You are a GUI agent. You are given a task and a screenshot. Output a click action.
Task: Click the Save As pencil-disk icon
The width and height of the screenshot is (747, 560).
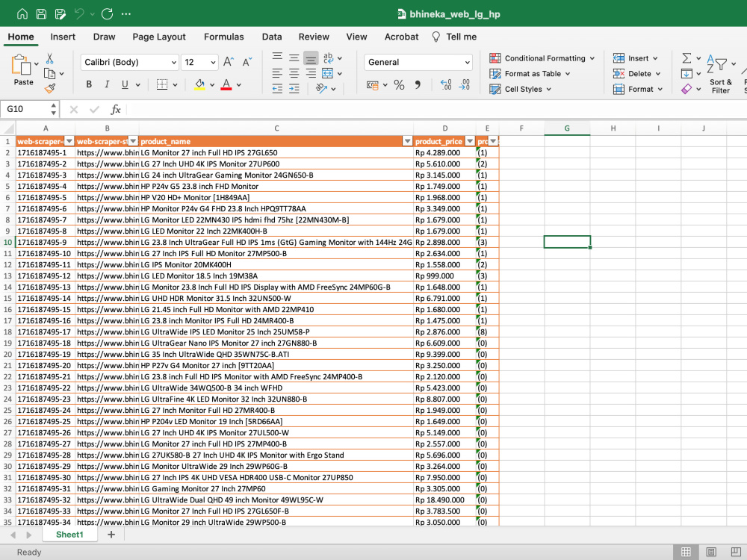(61, 13)
